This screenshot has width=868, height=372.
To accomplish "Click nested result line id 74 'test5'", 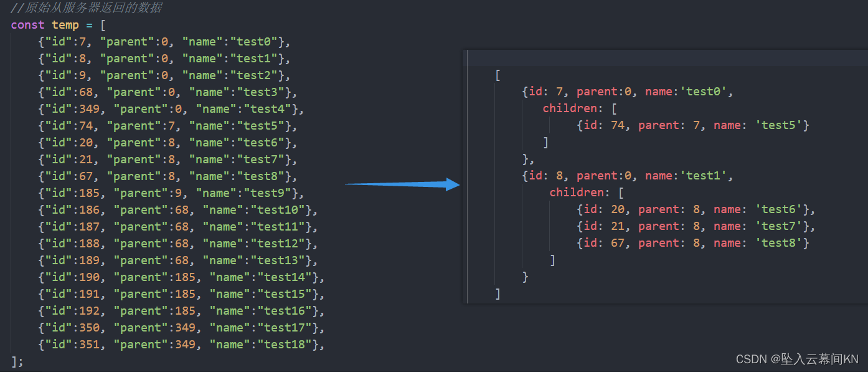I will [x=693, y=125].
